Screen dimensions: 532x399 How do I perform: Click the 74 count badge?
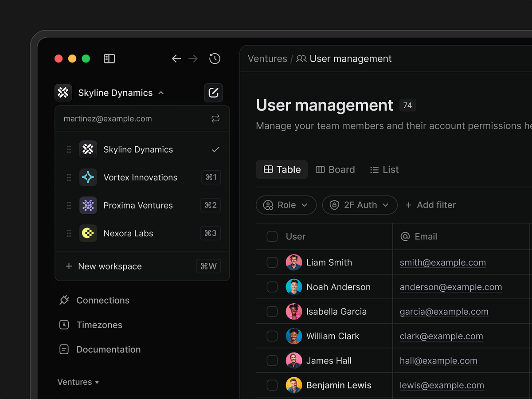pyautogui.click(x=407, y=105)
